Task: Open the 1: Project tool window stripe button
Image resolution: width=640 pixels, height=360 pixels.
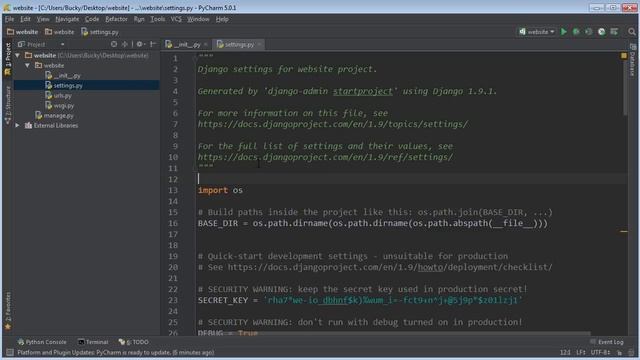Action: pyautogui.click(x=8, y=60)
